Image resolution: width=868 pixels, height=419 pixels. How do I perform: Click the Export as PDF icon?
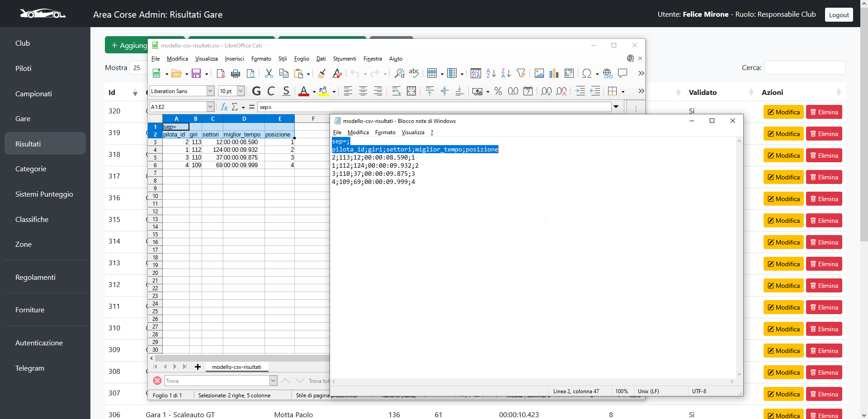click(221, 74)
